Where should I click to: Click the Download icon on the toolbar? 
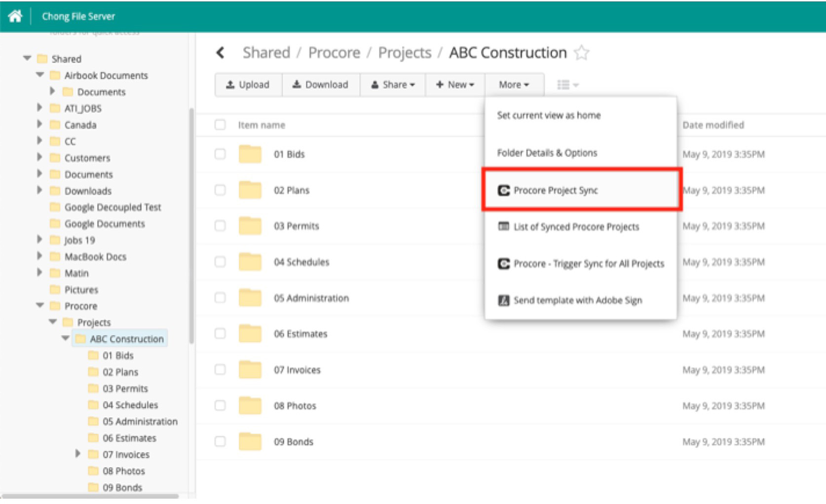tap(297, 84)
